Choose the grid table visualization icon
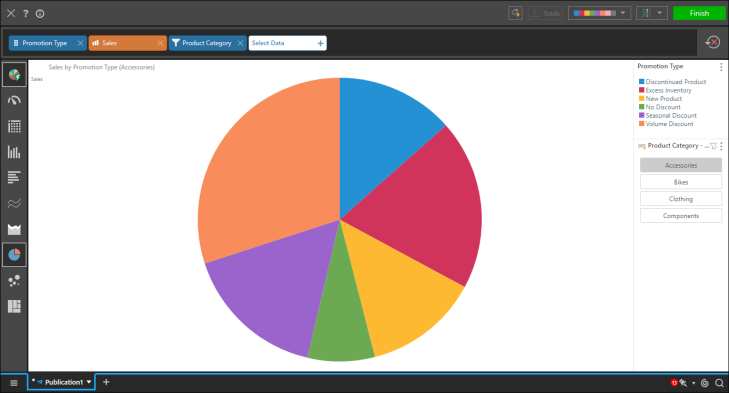This screenshot has width=729, height=393. [14, 127]
